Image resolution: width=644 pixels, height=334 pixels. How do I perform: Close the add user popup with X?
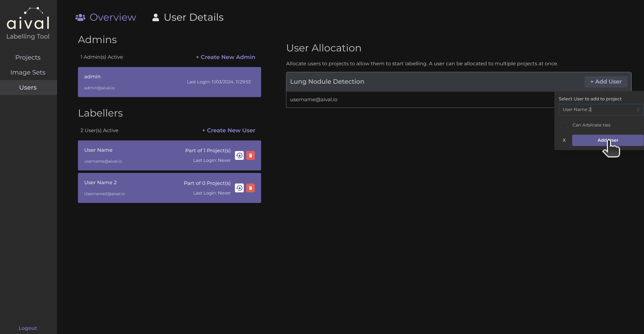[x=564, y=140]
